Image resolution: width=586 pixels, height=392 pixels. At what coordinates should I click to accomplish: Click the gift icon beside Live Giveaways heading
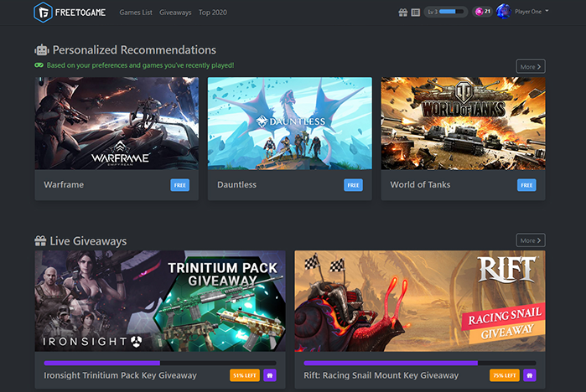point(40,240)
